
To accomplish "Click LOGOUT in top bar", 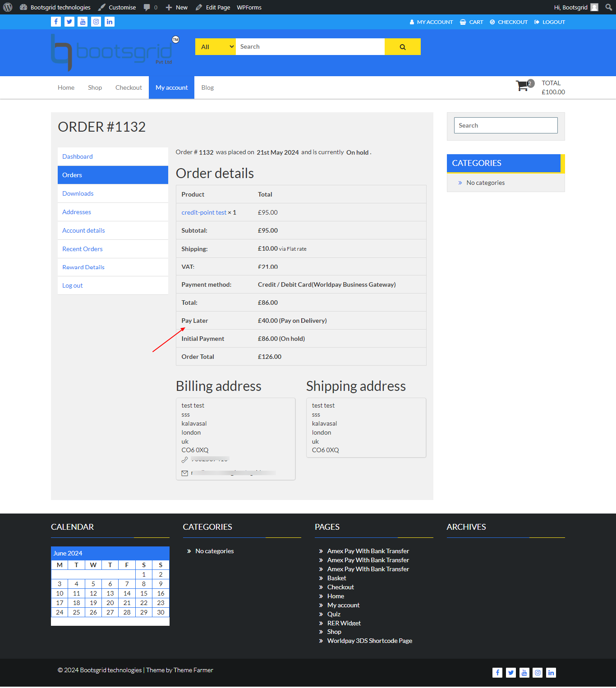I will (550, 22).
